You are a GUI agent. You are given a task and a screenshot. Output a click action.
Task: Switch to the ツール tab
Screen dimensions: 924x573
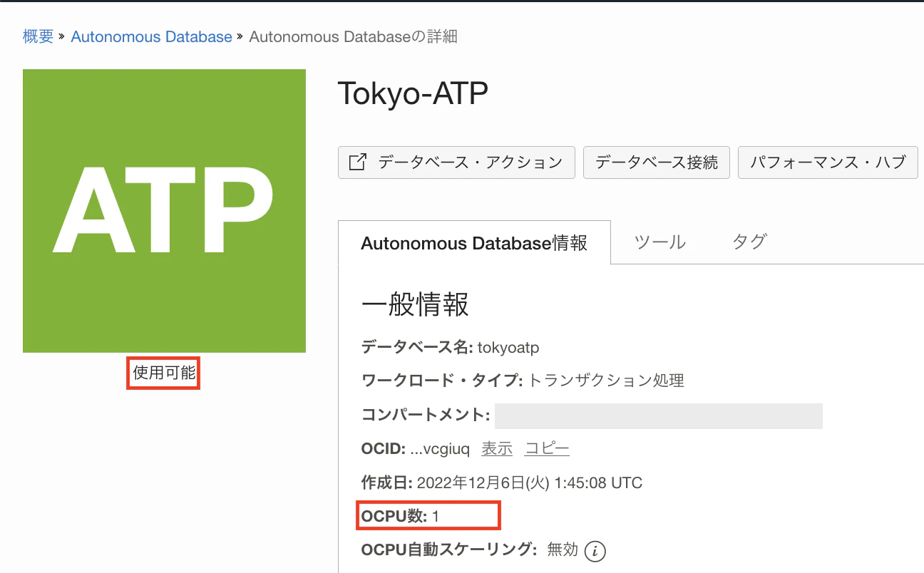660,242
